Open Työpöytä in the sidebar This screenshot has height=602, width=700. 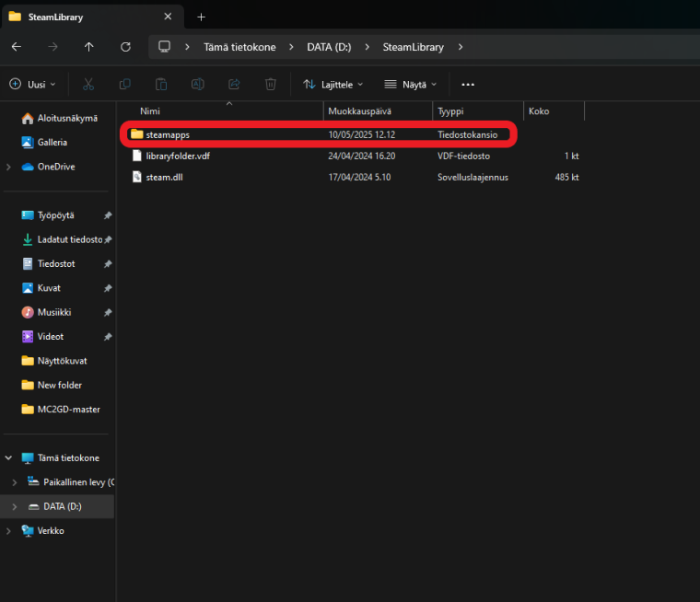click(48, 215)
